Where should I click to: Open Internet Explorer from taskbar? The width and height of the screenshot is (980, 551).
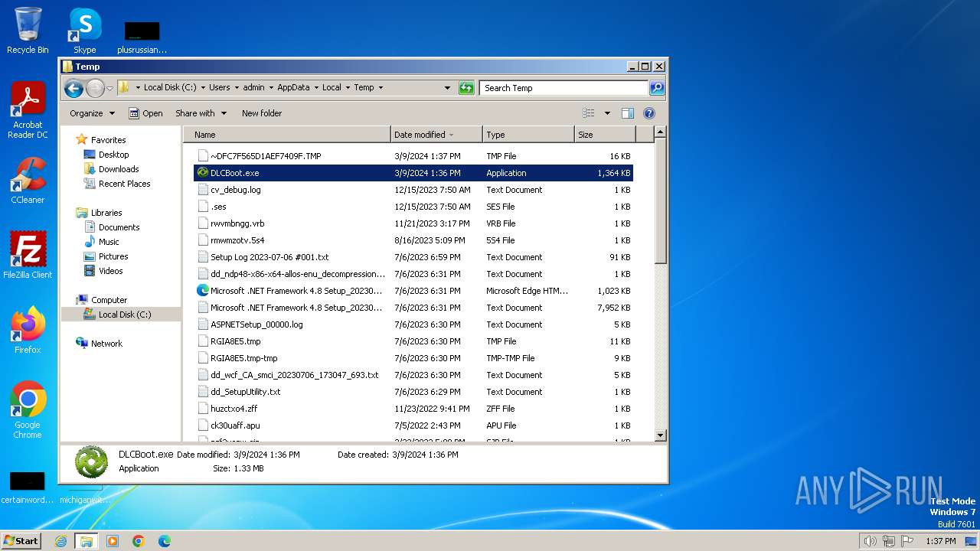pos(60,541)
